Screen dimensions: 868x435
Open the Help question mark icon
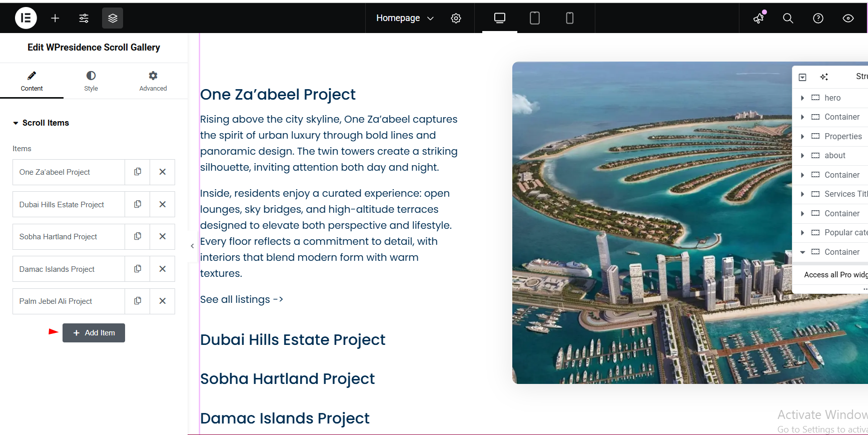(x=818, y=18)
